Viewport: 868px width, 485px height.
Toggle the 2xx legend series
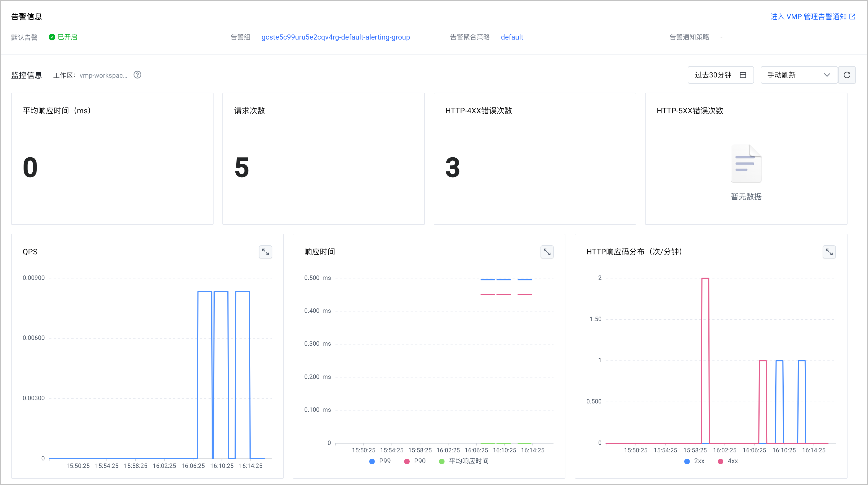point(694,461)
